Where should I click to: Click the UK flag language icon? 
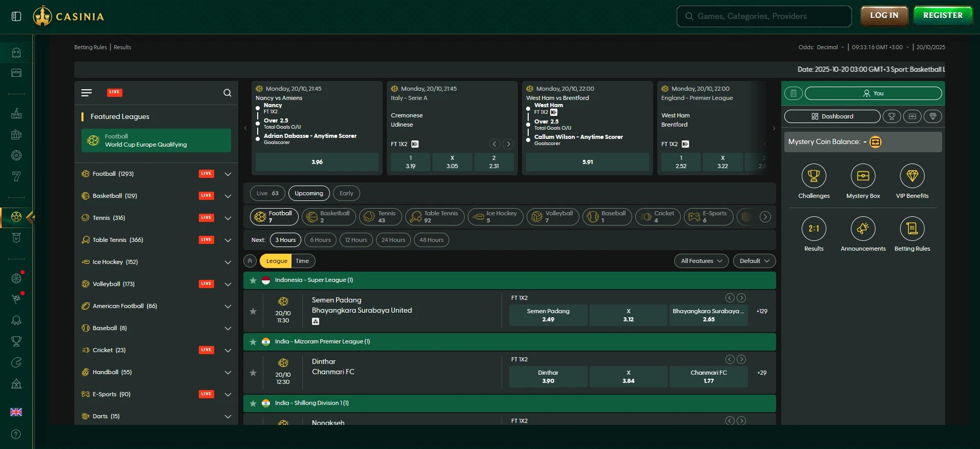pyautogui.click(x=16, y=412)
